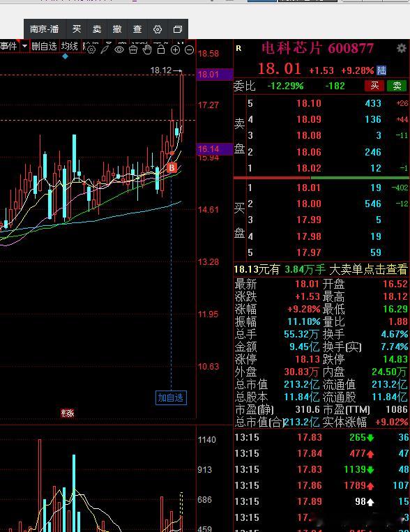This screenshot has width=410, height=532.
Task: Click the 最低 value 16.29
Action: (395, 309)
